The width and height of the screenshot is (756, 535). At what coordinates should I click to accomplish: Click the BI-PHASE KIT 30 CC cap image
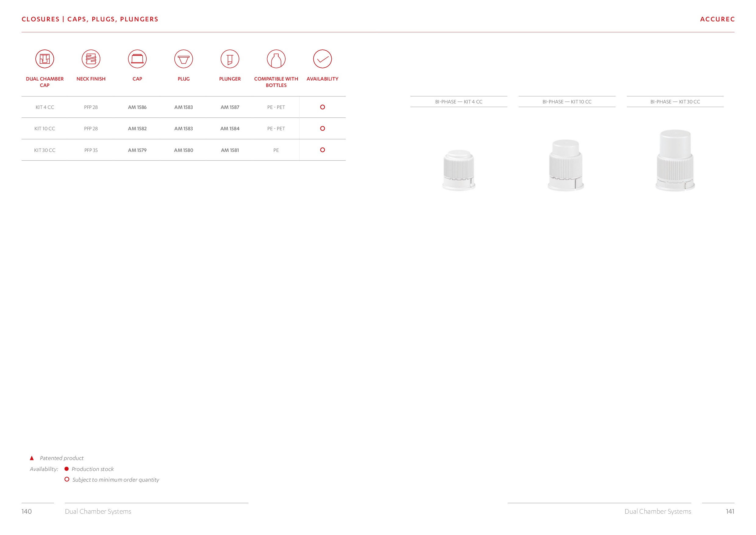(x=675, y=160)
